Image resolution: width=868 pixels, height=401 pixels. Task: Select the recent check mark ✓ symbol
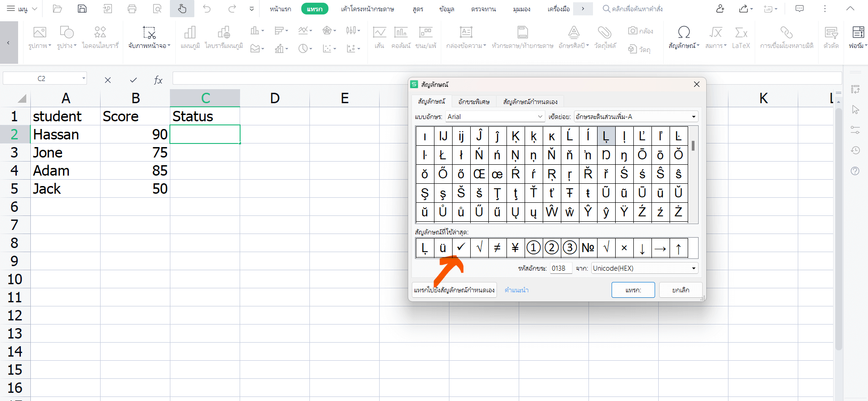pyautogui.click(x=461, y=248)
